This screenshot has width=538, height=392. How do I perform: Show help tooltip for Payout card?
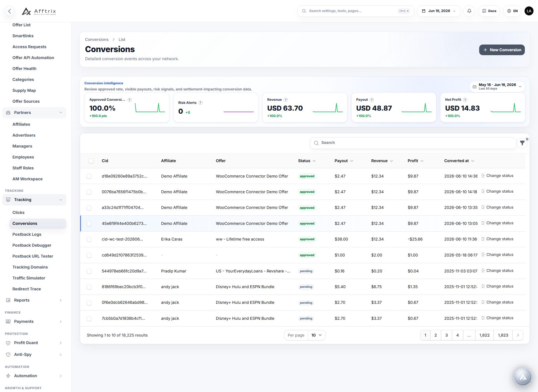pyautogui.click(x=372, y=100)
